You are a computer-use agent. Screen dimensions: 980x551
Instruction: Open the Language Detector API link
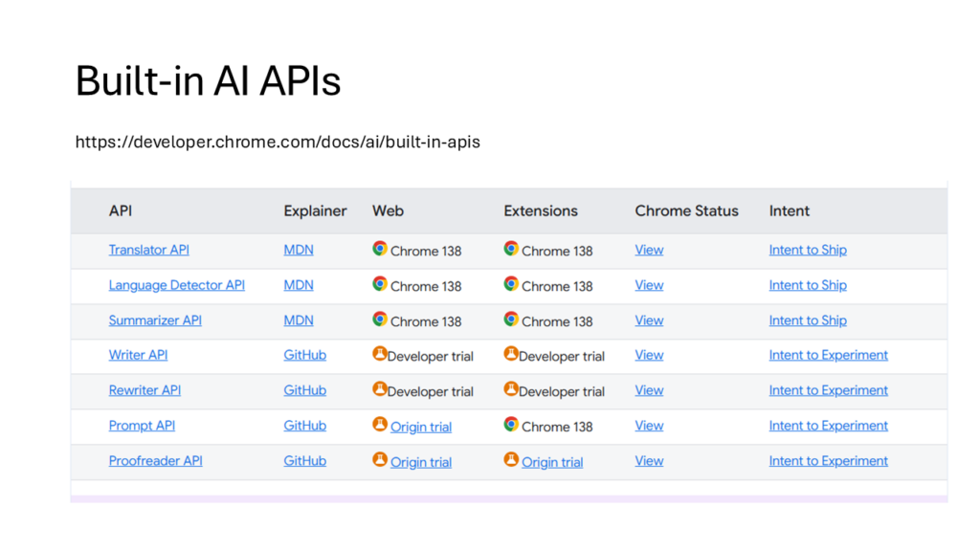point(176,285)
